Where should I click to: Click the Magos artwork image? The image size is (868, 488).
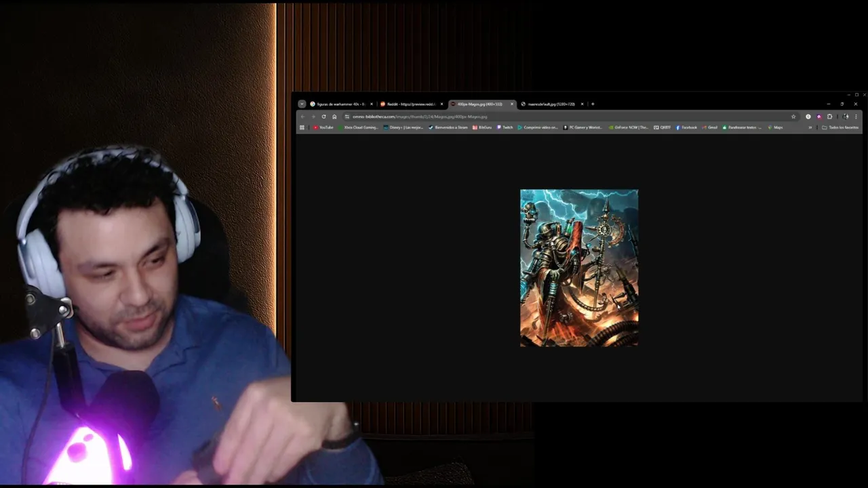[579, 268]
